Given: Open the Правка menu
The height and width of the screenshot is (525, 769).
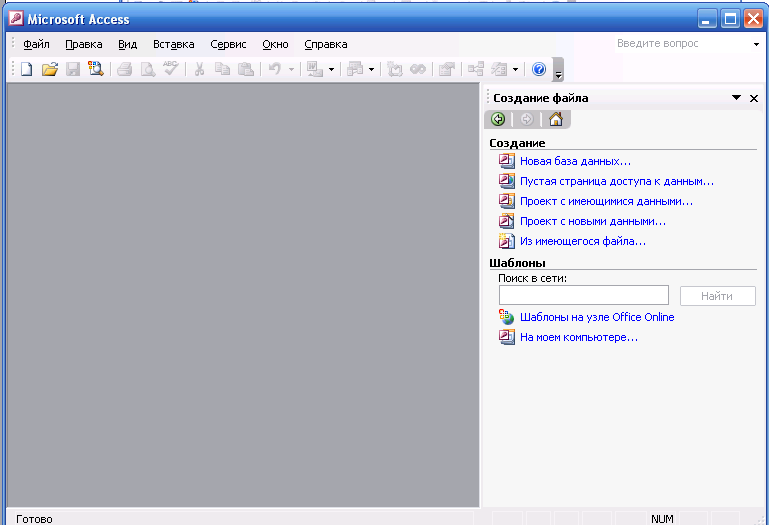Looking at the screenshot, I should tap(84, 44).
